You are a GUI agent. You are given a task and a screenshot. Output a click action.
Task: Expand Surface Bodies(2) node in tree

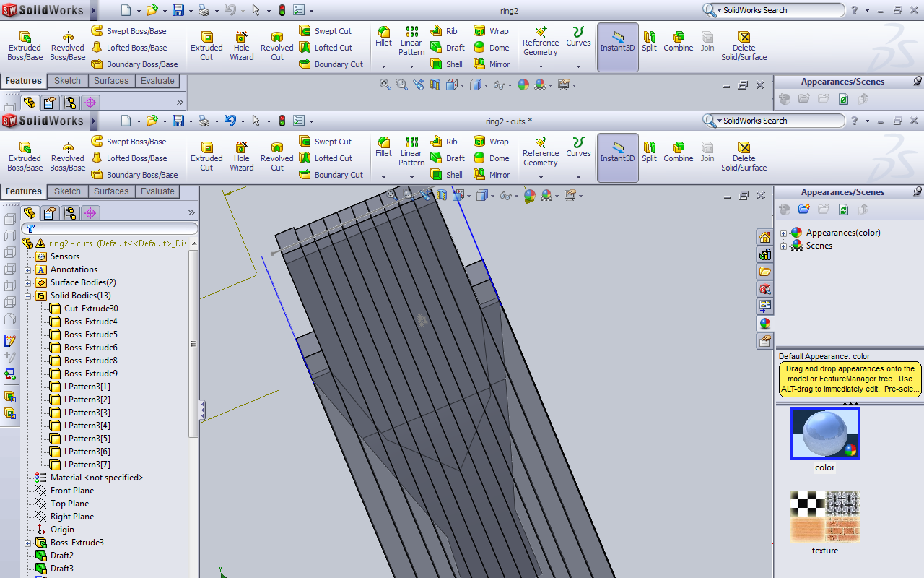point(28,282)
